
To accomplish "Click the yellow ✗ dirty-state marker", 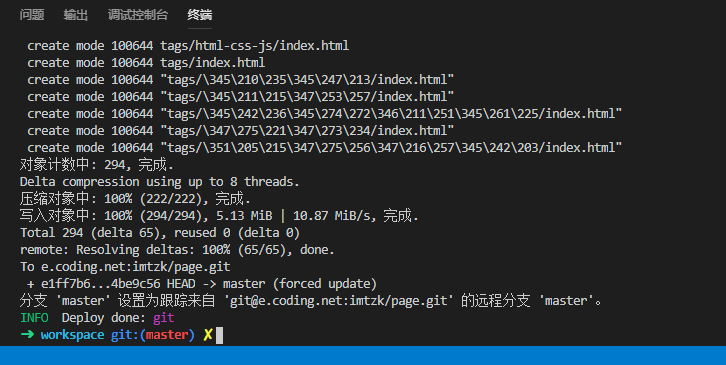I will pyautogui.click(x=208, y=335).
